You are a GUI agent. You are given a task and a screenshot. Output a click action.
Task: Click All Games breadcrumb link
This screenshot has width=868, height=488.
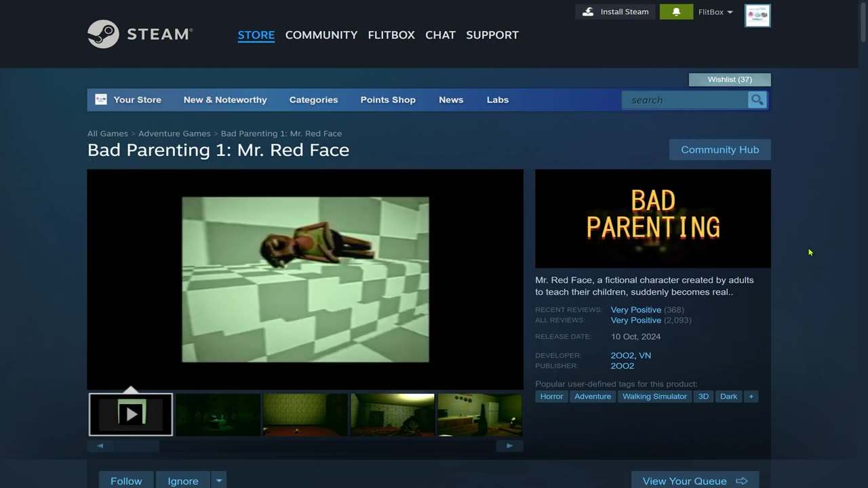(108, 134)
